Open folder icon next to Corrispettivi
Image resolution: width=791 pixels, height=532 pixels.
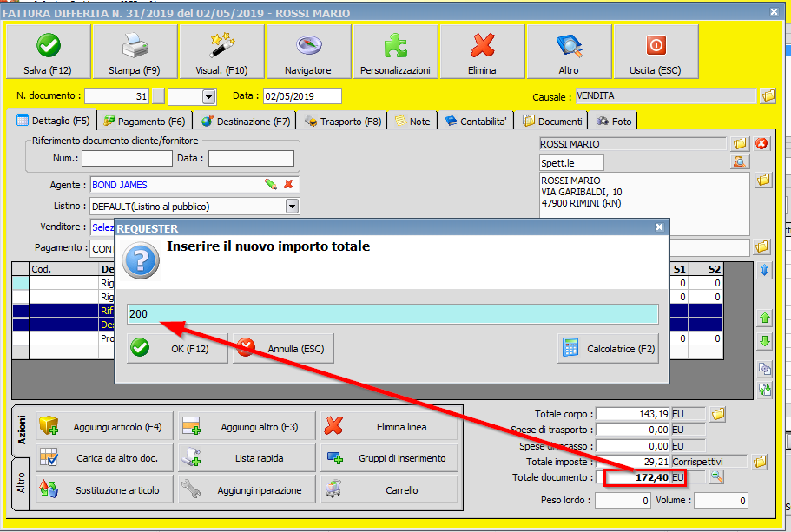pos(760,462)
